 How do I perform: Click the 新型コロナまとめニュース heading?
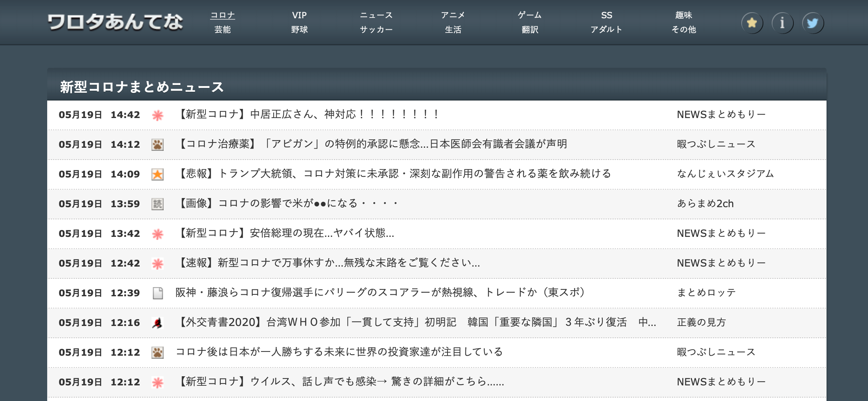tap(142, 87)
